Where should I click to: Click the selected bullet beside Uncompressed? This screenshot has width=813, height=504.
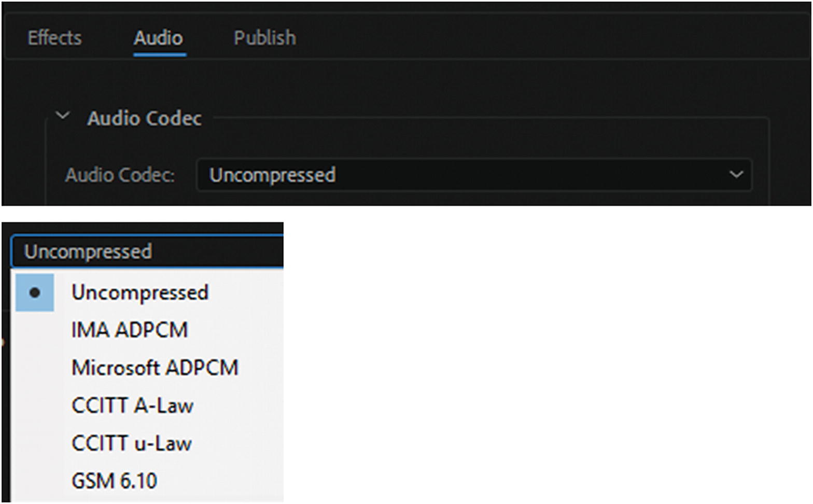pos(35,293)
